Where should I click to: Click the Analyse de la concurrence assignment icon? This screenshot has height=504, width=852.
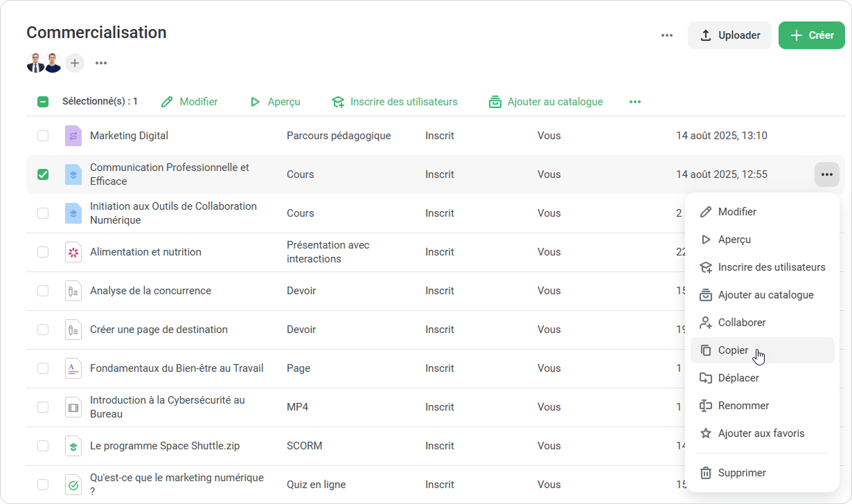point(73,291)
